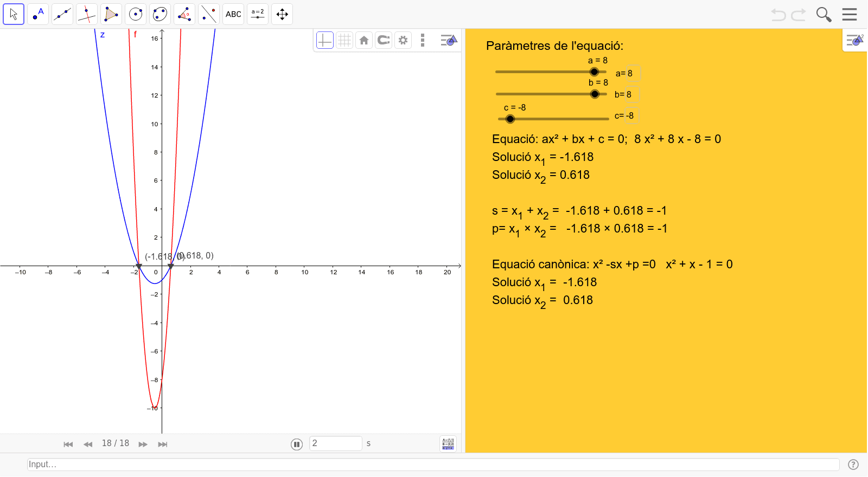The width and height of the screenshot is (868, 477).
Task: Select the Perpendicular Line tool
Action: [87, 14]
